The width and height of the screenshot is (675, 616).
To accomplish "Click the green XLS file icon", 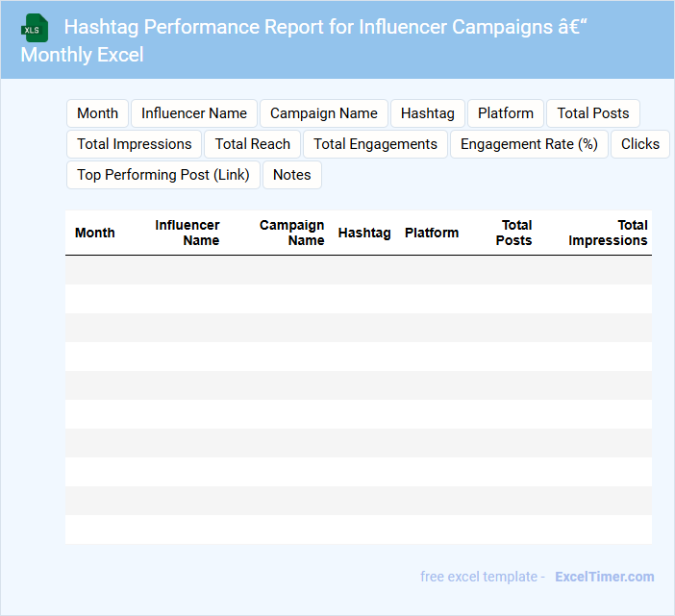I will pos(35,28).
